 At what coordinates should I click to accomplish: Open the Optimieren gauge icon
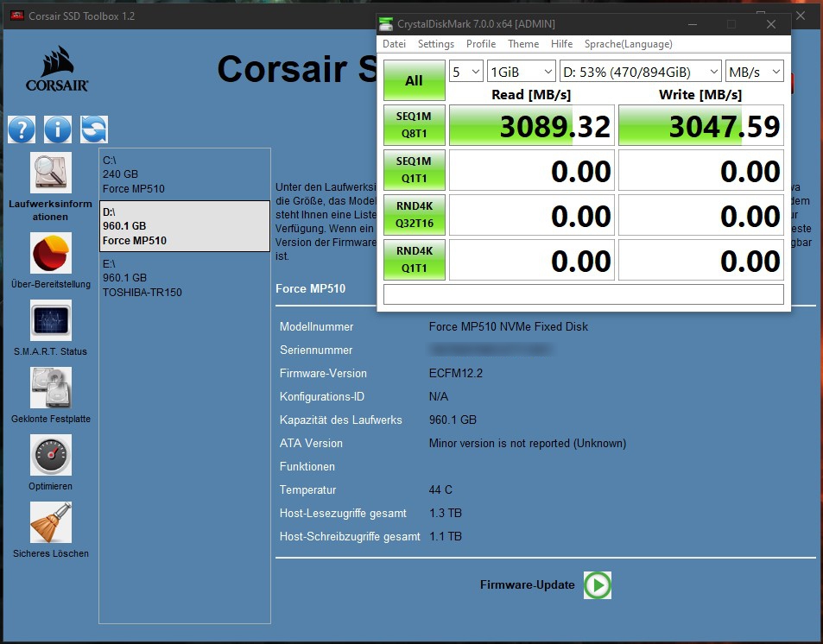point(50,455)
